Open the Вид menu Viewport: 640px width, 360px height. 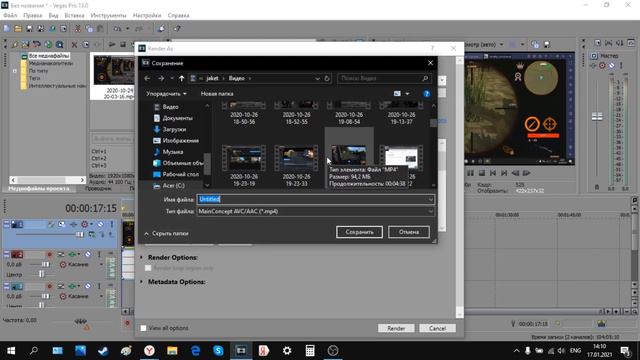[53, 15]
